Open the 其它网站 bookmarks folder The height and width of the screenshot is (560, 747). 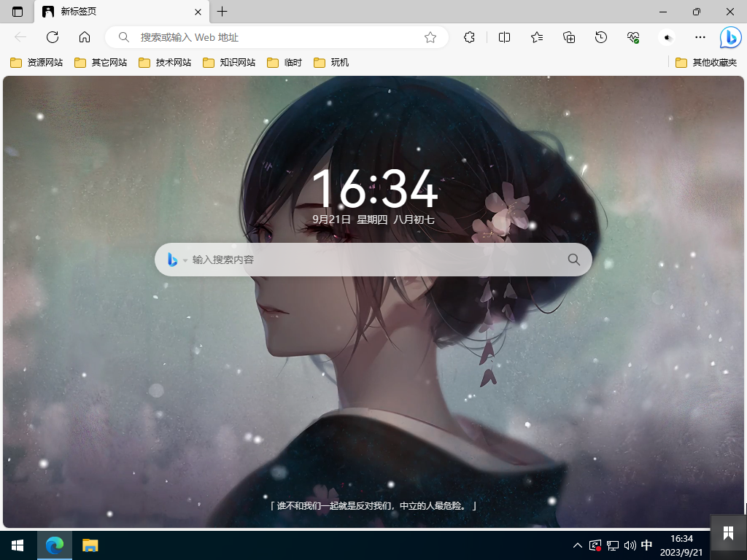point(101,63)
